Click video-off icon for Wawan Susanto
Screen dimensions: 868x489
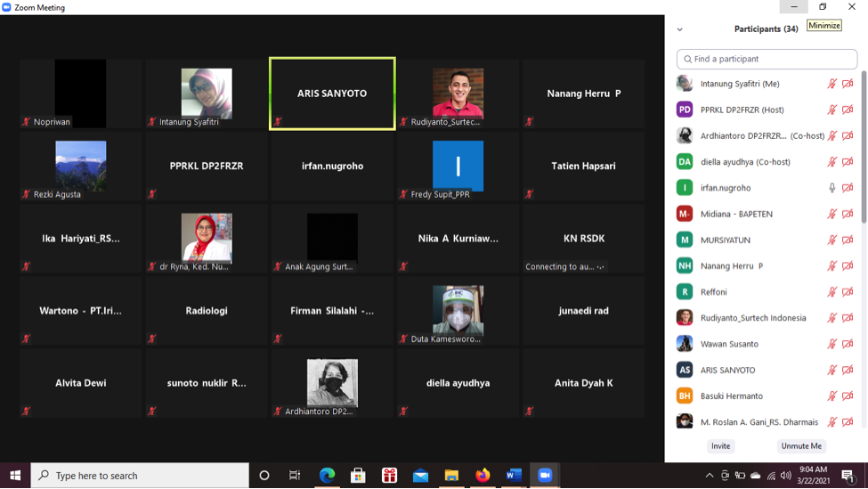point(848,344)
